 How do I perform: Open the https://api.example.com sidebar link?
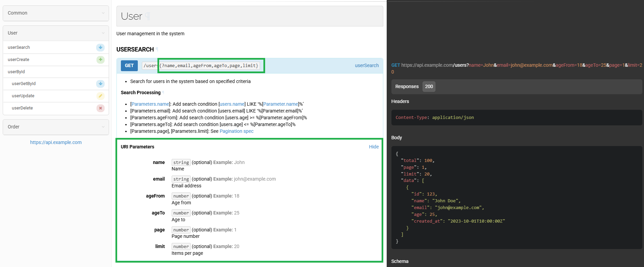(56, 142)
